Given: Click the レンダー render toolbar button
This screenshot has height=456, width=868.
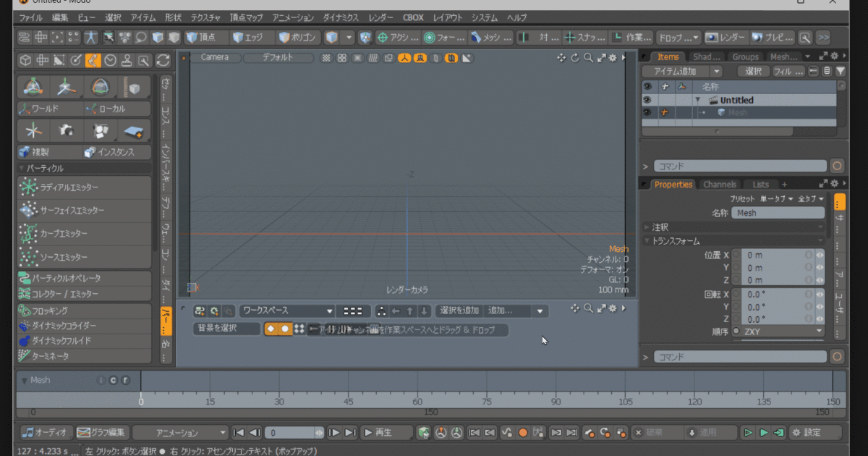Looking at the screenshot, I should [725, 37].
